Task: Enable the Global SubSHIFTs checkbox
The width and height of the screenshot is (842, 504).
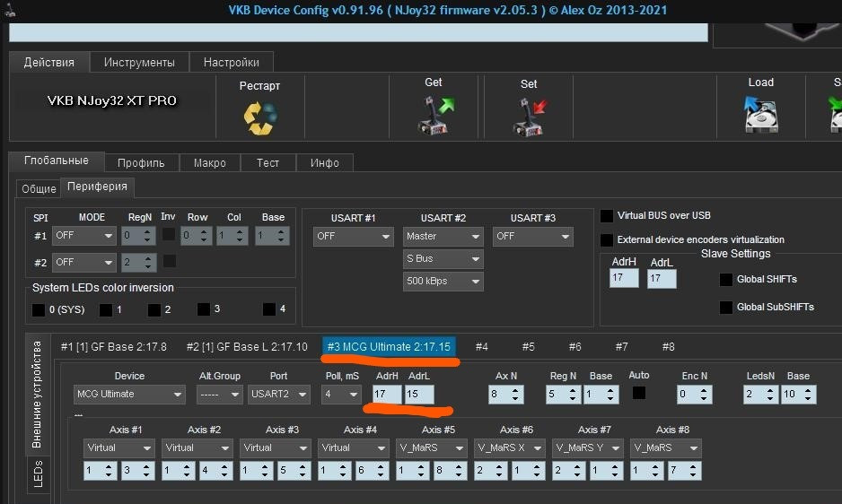Action: coord(726,308)
